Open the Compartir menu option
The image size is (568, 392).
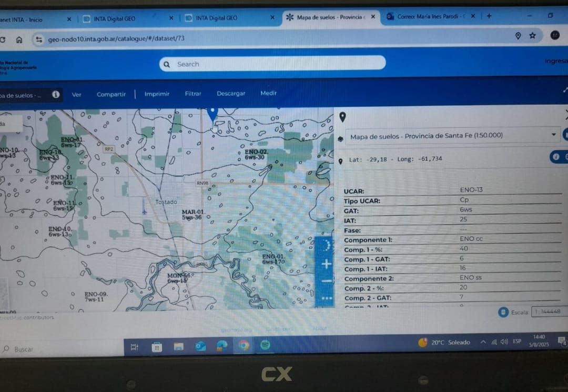point(111,95)
